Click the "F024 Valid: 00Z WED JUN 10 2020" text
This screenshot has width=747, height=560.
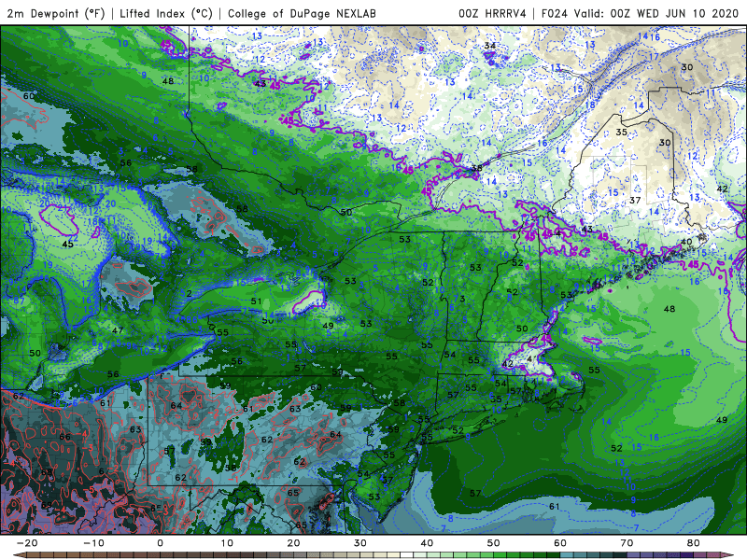pyautogui.click(x=640, y=13)
